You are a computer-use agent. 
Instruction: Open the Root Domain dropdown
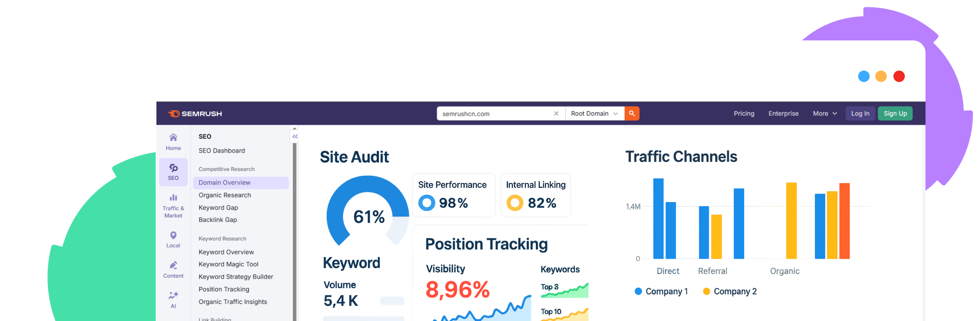pos(595,113)
